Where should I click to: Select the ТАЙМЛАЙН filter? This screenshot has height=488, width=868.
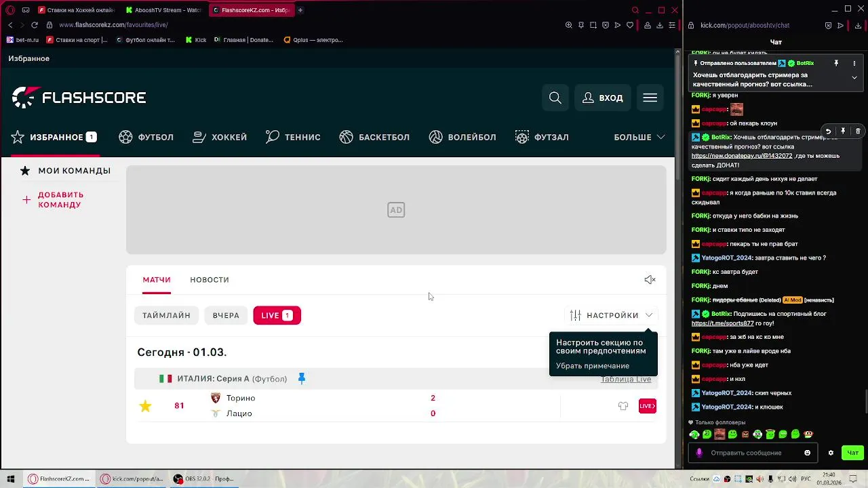click(166, 315)
